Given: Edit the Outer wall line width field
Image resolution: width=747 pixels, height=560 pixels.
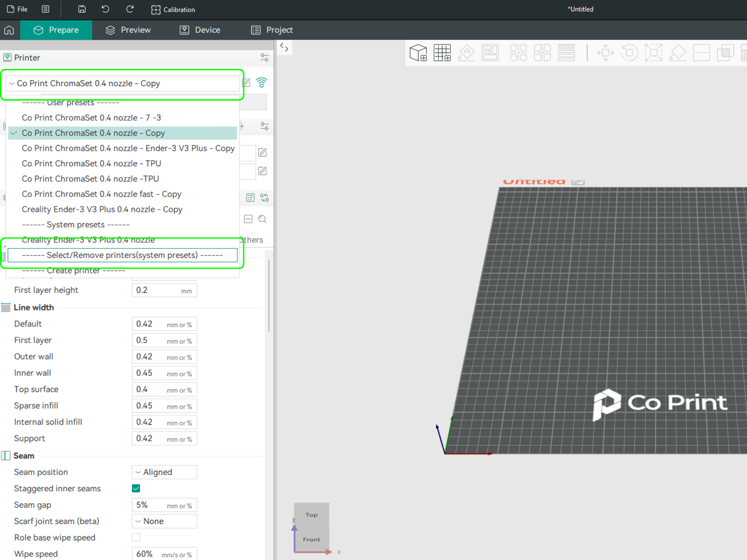Looking at the screenshot, I should coord(164,357).
